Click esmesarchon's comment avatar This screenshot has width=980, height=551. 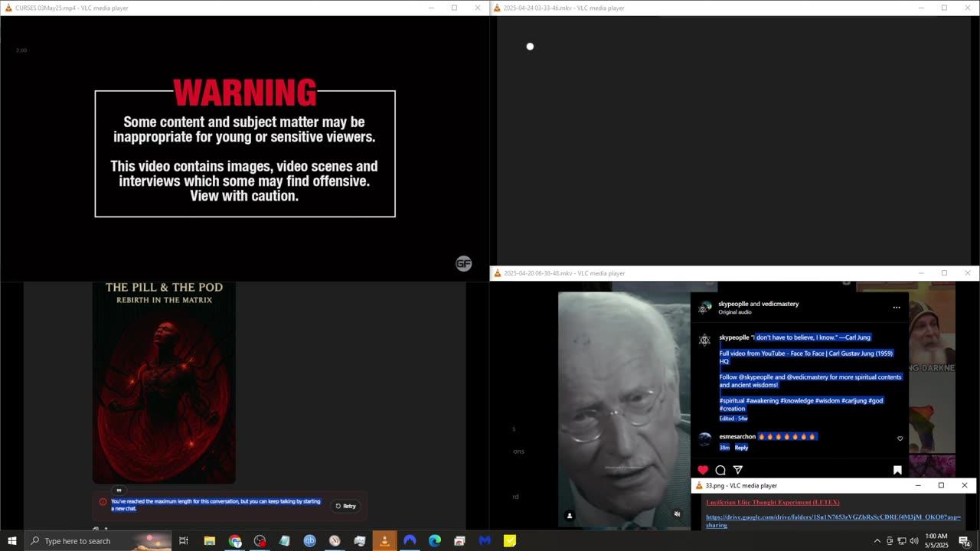point(704,439)
